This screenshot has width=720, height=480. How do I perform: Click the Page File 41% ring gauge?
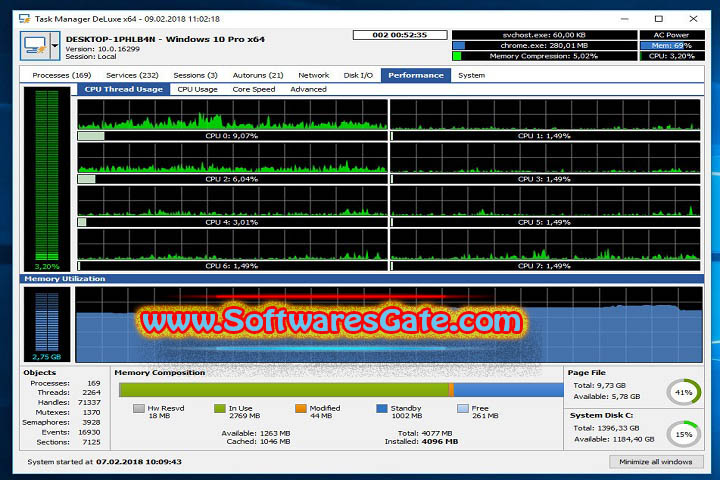pos(684,392)
